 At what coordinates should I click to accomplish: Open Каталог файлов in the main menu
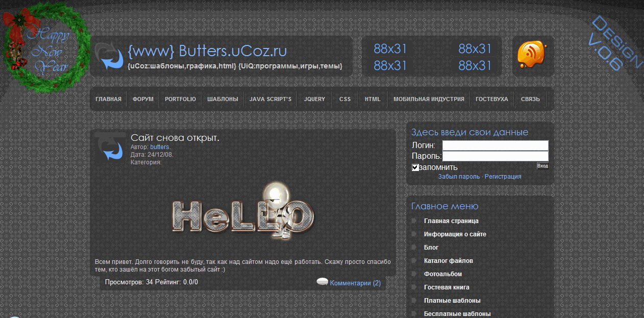449,261
